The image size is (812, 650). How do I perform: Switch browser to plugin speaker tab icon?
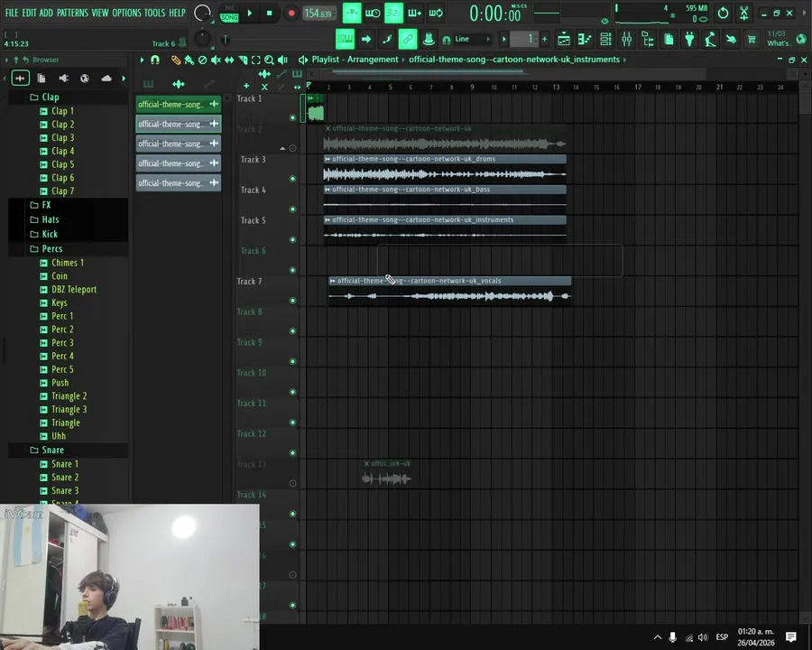(x=63, y=79)
